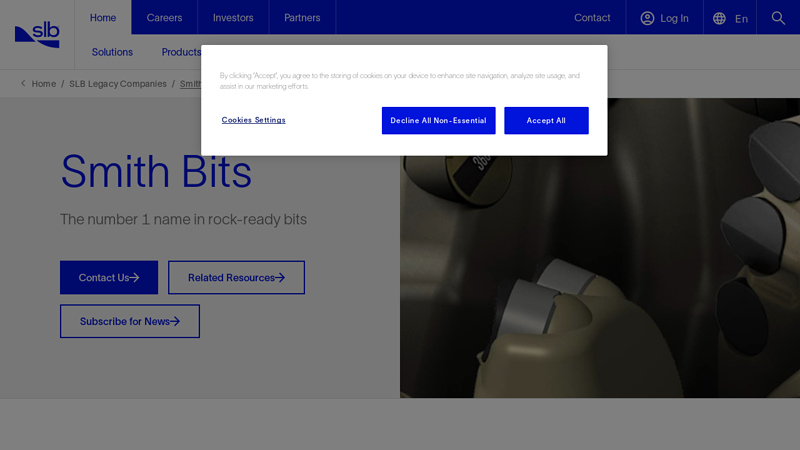The width and height of the screenshot is (800, 450).
Task: Open the Investors tab
Action: click(233, 18)
